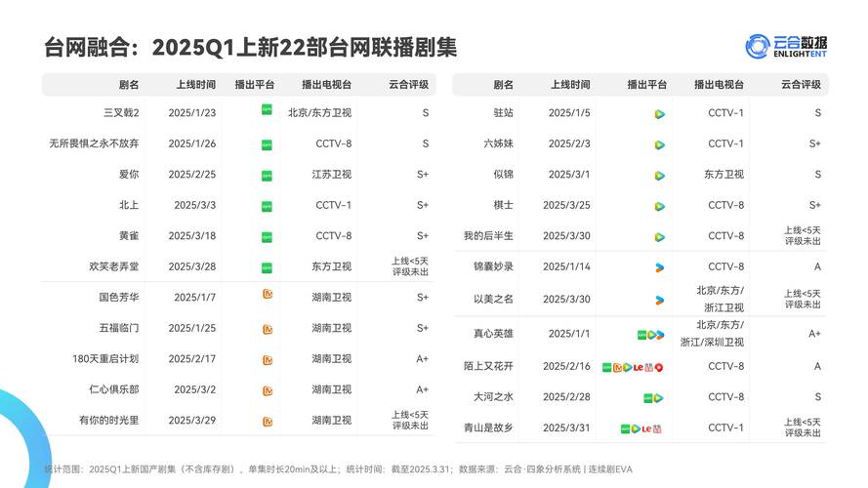Click 江苏卫视 in 爱你 row
The height and width of the screenshot is (488, 868).
click(x=332, y=175)
